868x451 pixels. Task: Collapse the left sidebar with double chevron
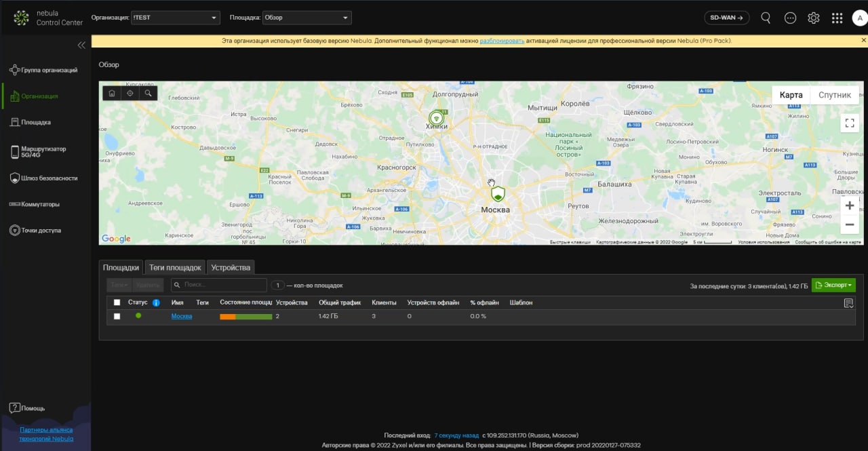81,45
